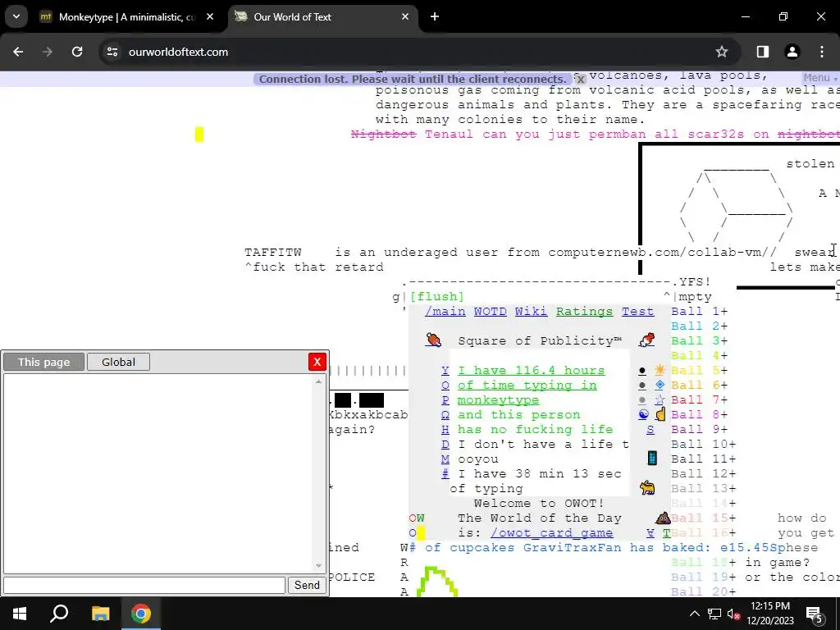Click the address bar URL

[178, 52]
